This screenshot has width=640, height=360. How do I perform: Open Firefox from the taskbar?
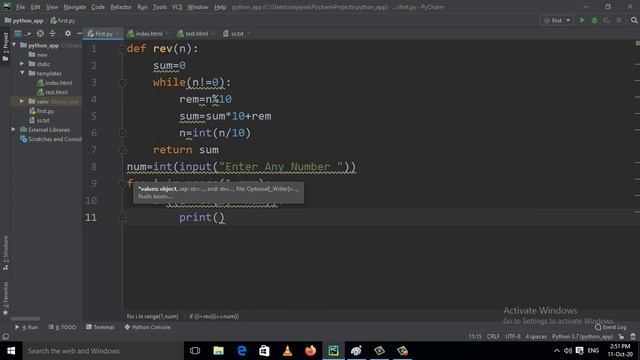tap(310, 351)
